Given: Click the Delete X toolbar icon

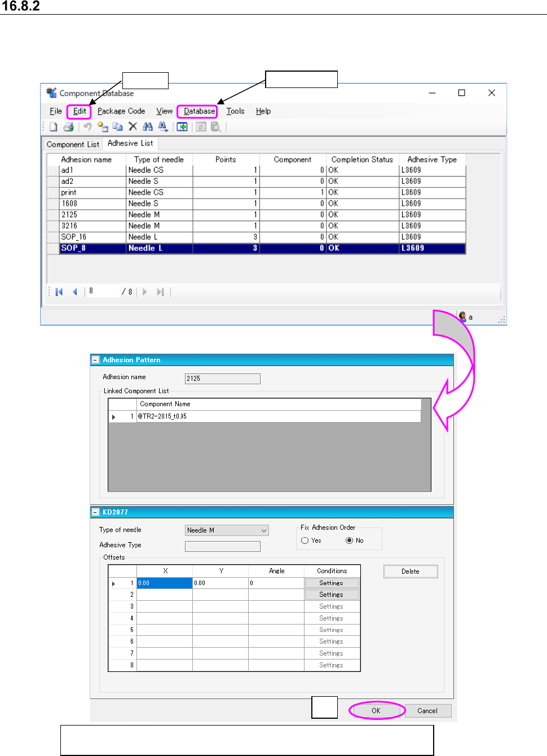Looking at the screenshot, I should click(x=133, y=127).
